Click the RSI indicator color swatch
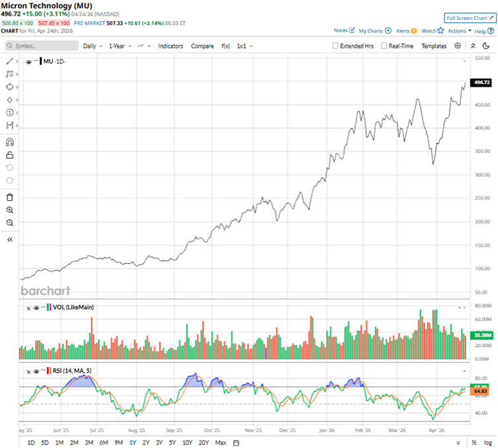 (49, 370)
